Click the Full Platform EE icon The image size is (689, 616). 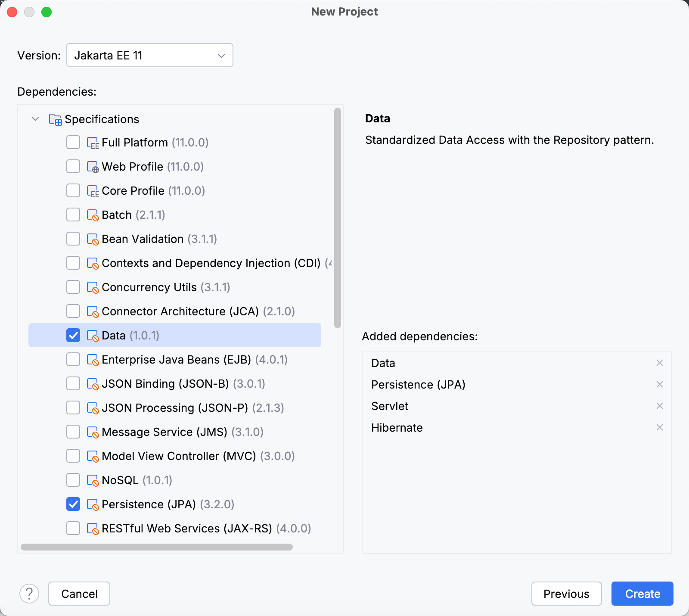[x=93, y=142]
